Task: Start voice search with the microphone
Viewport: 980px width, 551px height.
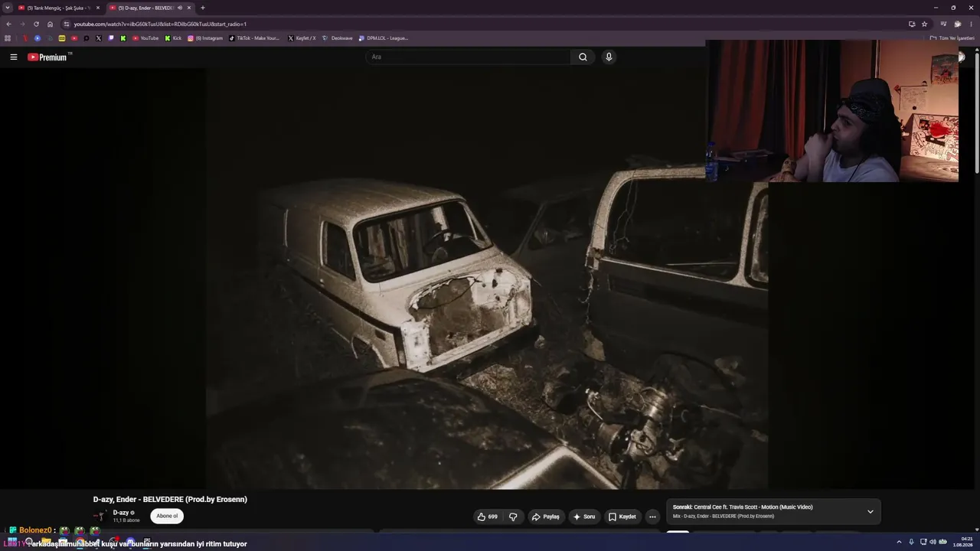Action: (609, 57)
